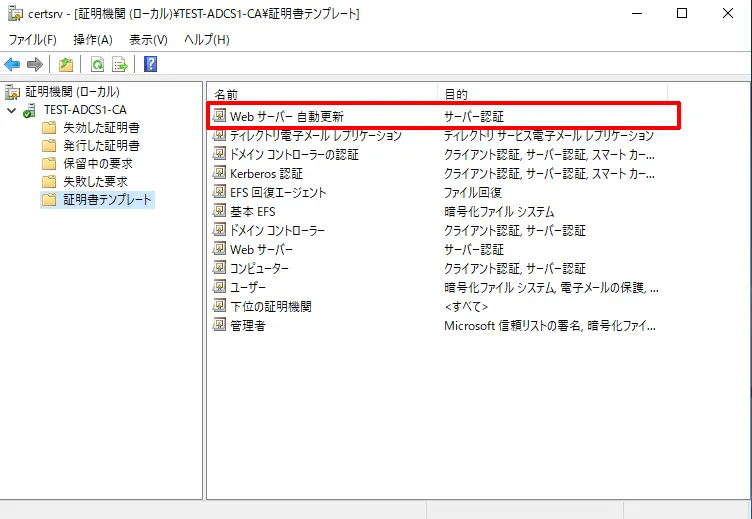
Task: Select 失効した証明書 in the tree
Action: coord(102,128)
